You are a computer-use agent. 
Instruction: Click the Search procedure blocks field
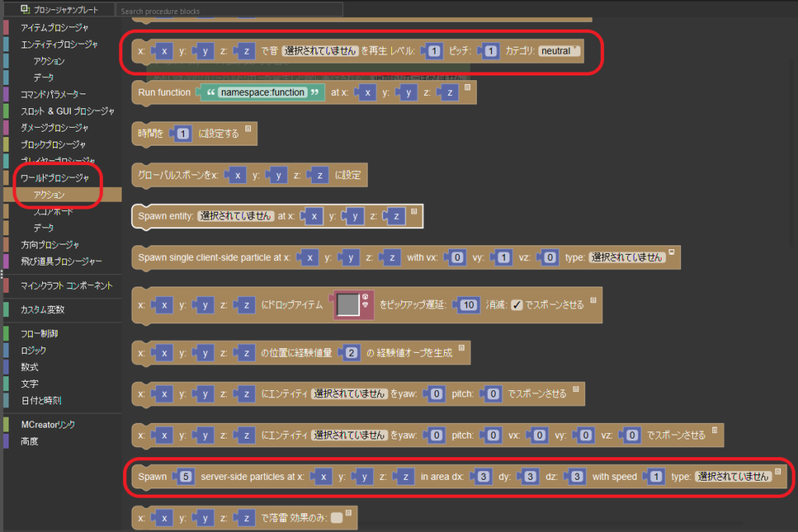tap(229, 11)
